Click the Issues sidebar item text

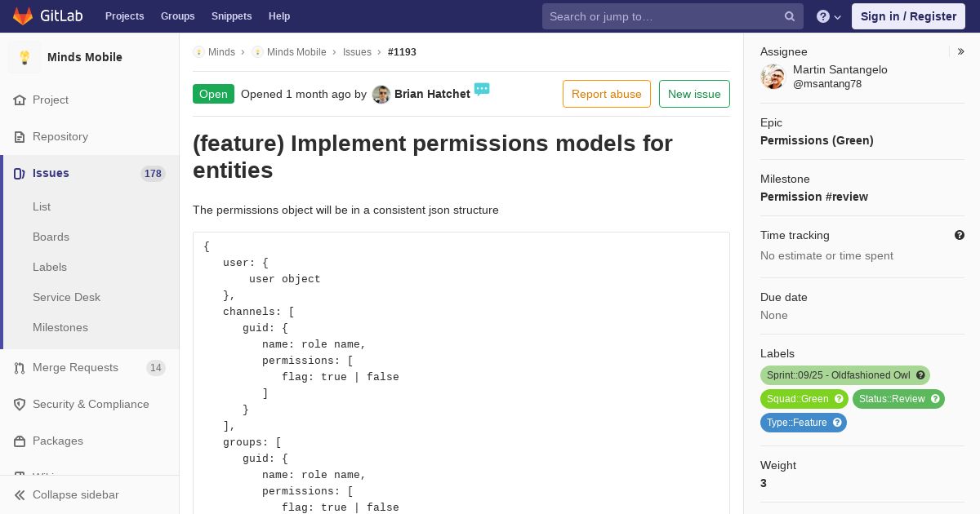tap(51, 173)
